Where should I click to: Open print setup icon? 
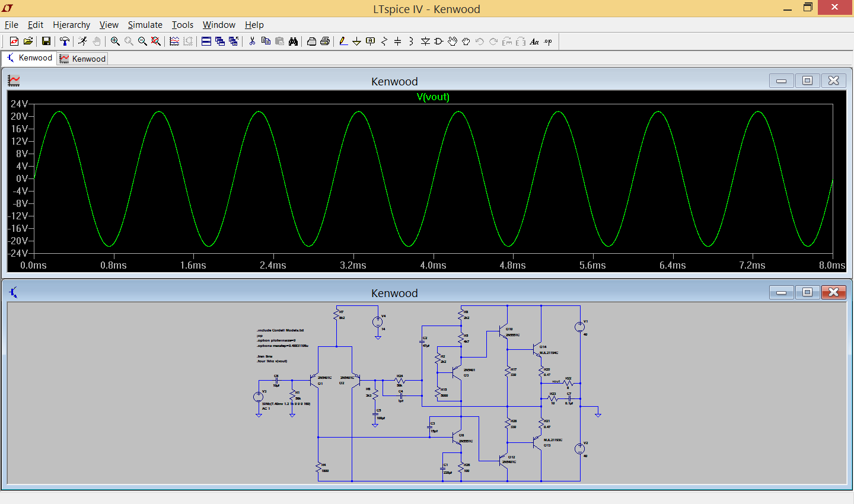(311, 42)
